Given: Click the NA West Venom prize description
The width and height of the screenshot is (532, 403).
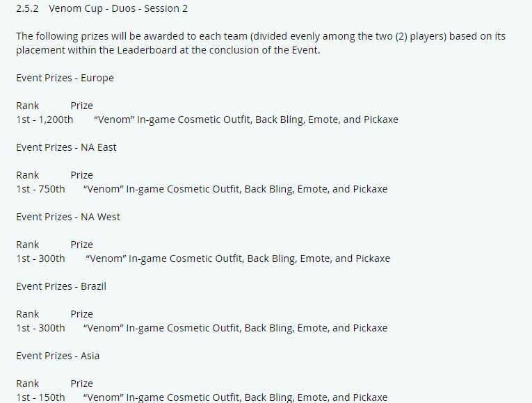Looking at the screenshot, I should pos(238,258).
